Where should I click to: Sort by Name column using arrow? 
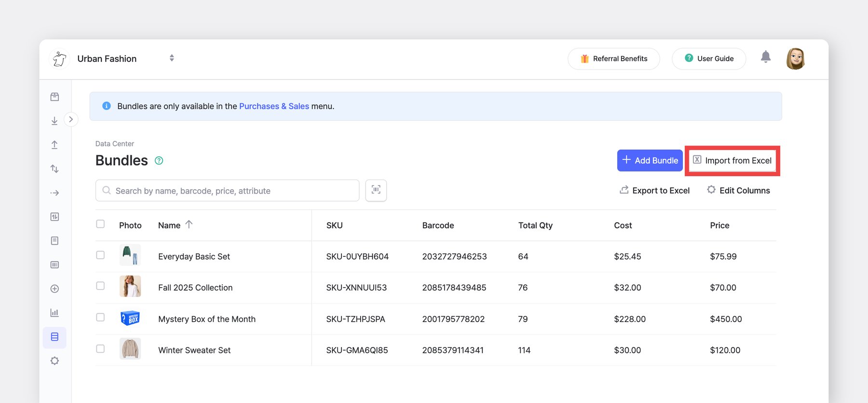point(189,224)
